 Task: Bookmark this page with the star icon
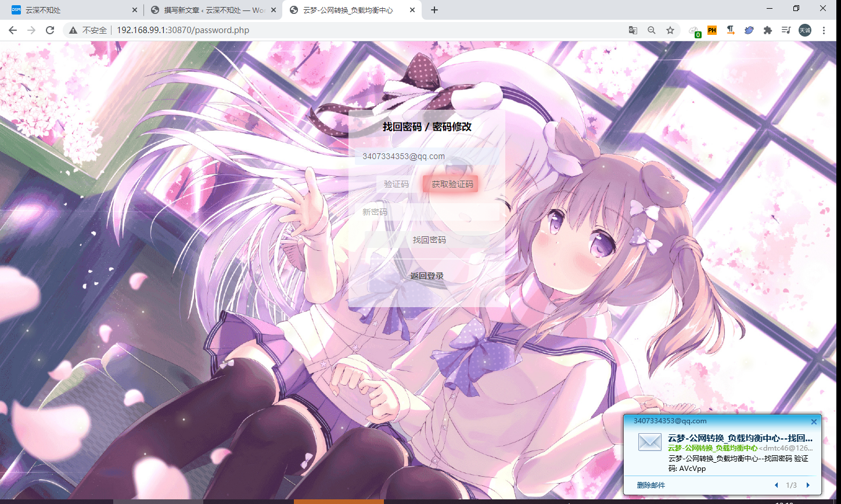pyautogui.click(x=670, y=30)
